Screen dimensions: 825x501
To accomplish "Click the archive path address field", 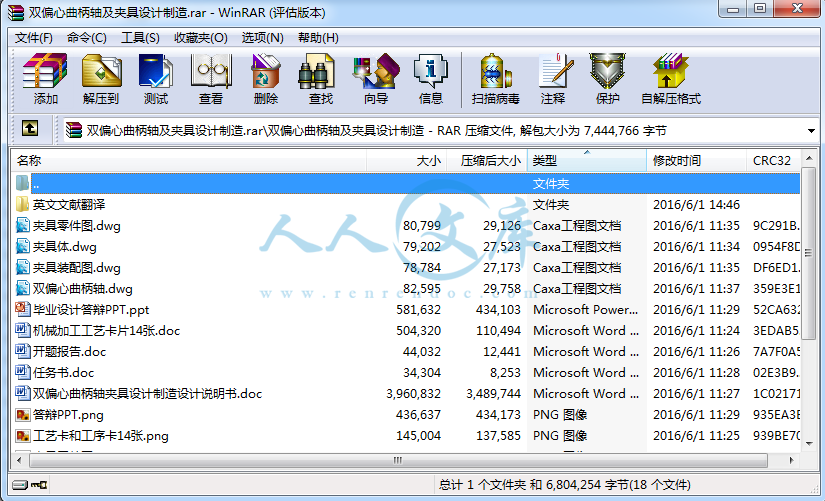I will [x=441, y=131].
